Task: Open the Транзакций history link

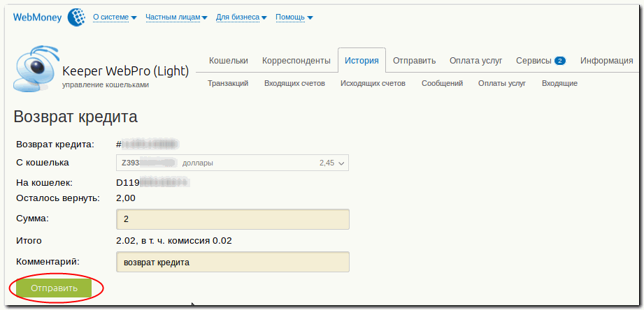Action: [x=228, y=84]
